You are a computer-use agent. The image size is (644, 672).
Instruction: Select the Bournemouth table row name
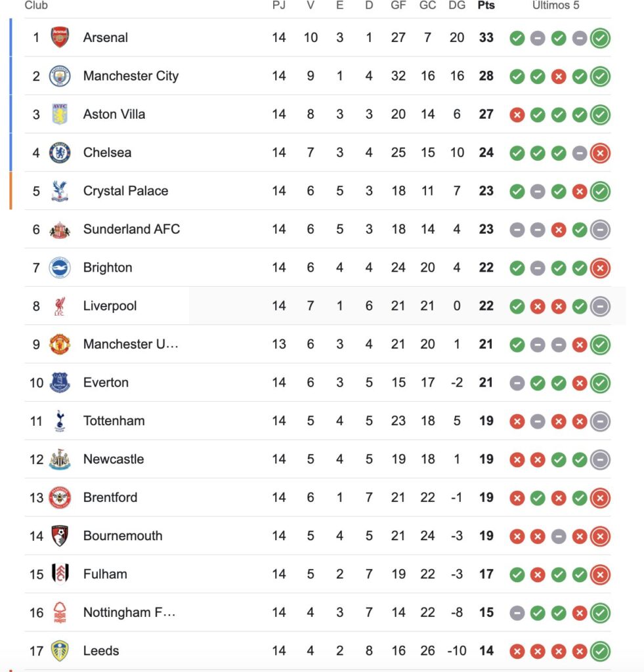[123, 535]
